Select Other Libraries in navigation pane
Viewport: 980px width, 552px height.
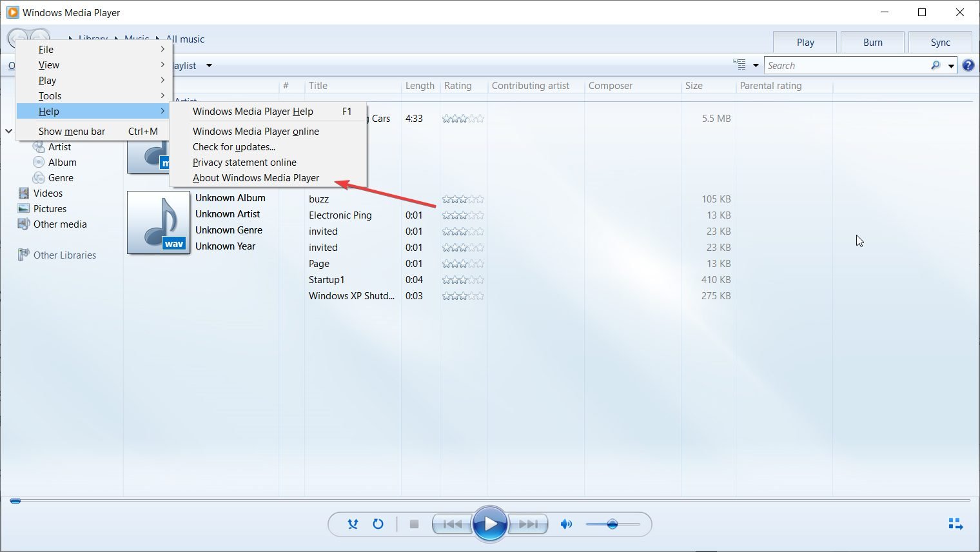[x=64, y=255]
